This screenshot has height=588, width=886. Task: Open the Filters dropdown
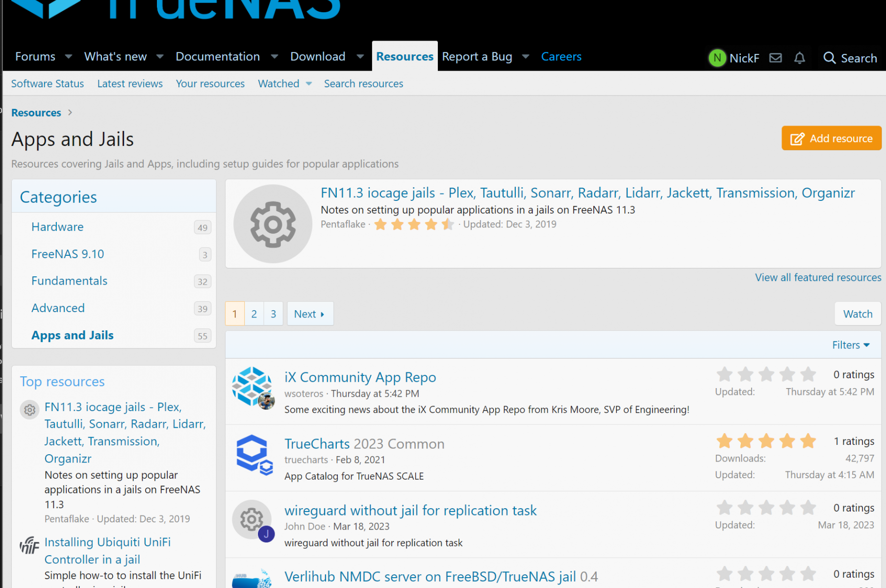point(851,345)
